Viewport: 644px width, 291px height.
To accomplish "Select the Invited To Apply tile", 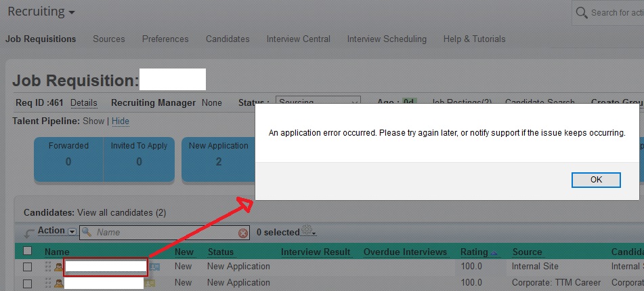I will 139,159.
